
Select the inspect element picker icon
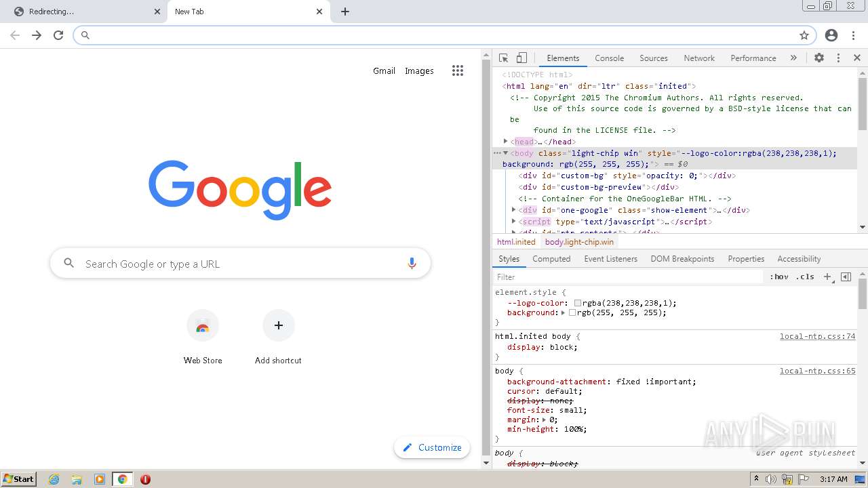[x=503, y=58]
